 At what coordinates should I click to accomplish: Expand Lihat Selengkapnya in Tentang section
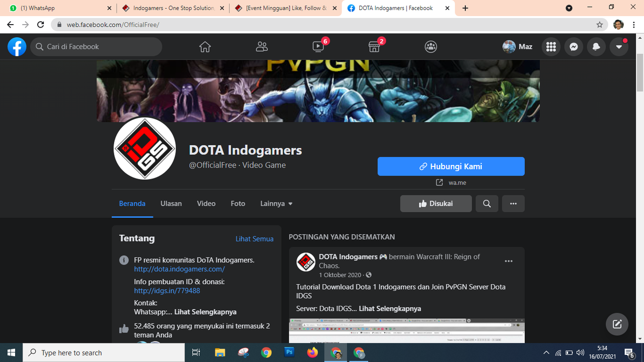click(205, 312)
